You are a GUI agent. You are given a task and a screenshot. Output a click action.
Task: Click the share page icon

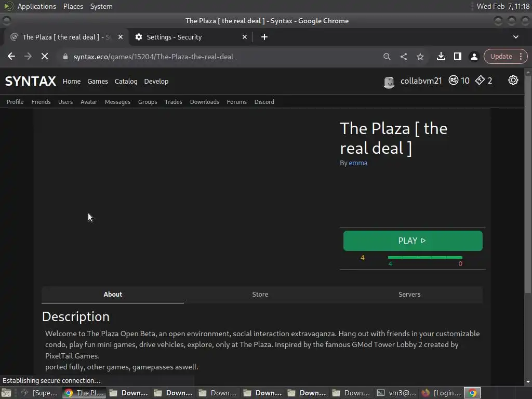[403, 57]
